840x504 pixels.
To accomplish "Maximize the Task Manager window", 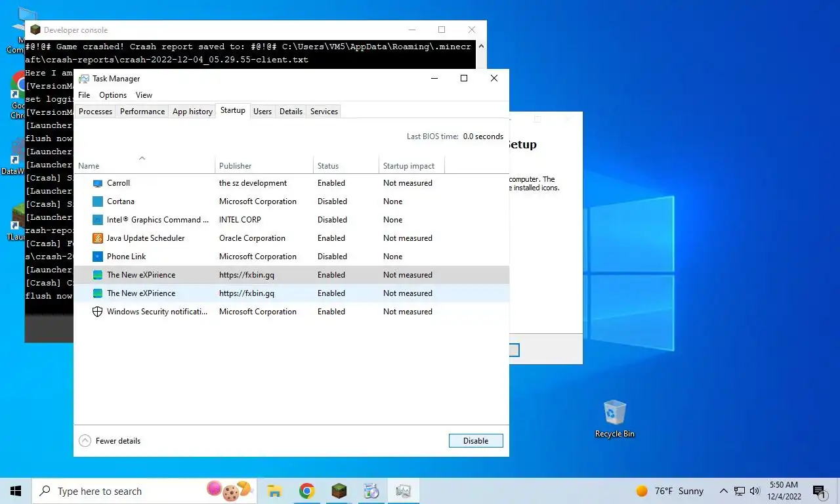I will tap(464, 79).
